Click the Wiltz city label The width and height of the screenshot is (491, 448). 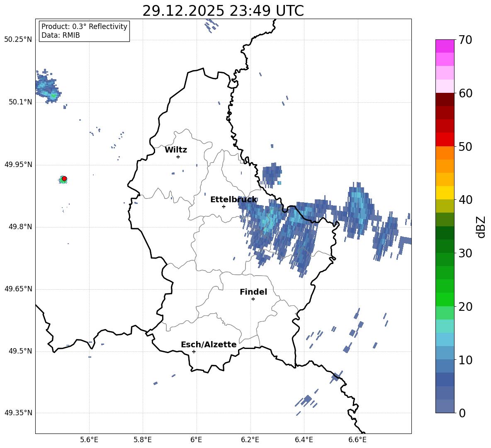click(176, 150)
